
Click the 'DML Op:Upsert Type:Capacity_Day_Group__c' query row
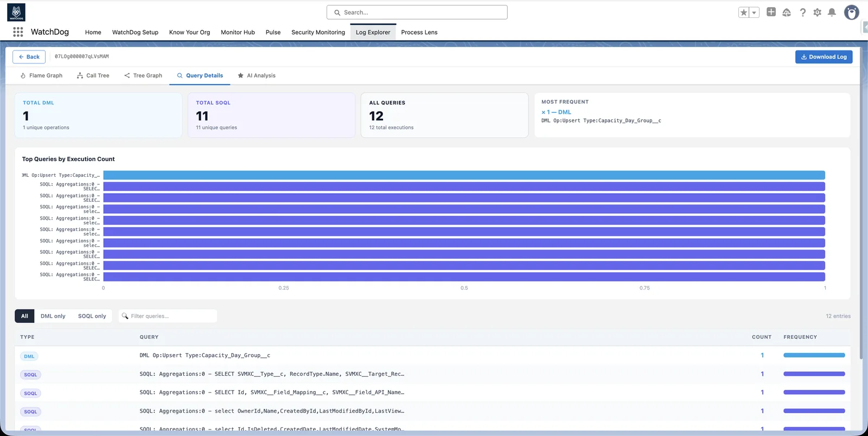click(432, 356)
